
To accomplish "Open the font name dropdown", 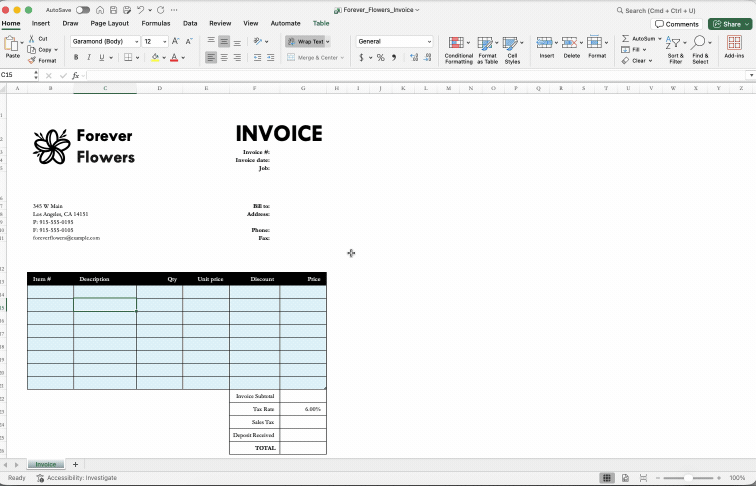I will click(136, 42).
